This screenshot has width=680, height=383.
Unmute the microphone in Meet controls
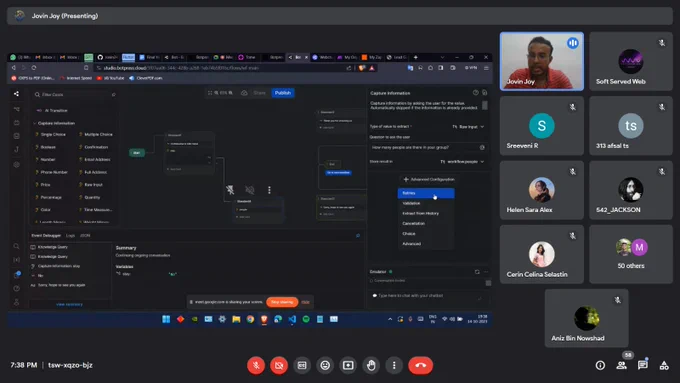point(256,365)
